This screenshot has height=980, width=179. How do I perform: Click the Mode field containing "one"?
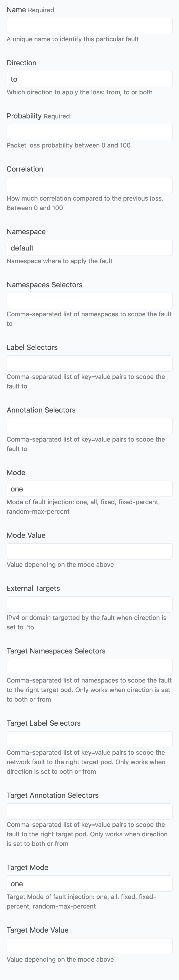pos(89,489)
